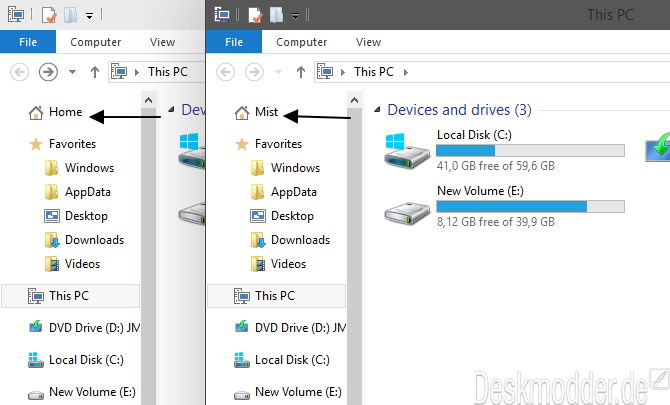The image size is (670, 405).
Task: Open recent locations dropdown in right window
Action: pyautogui.click(x=279, y=72)
